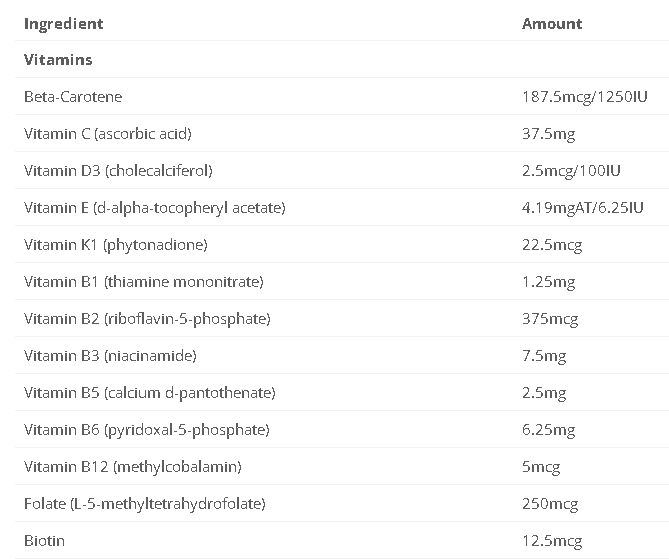The image size is (669, 559).
Task: Click the Vitamin K1 (phytonadione) row
Action: coord(115,245)
